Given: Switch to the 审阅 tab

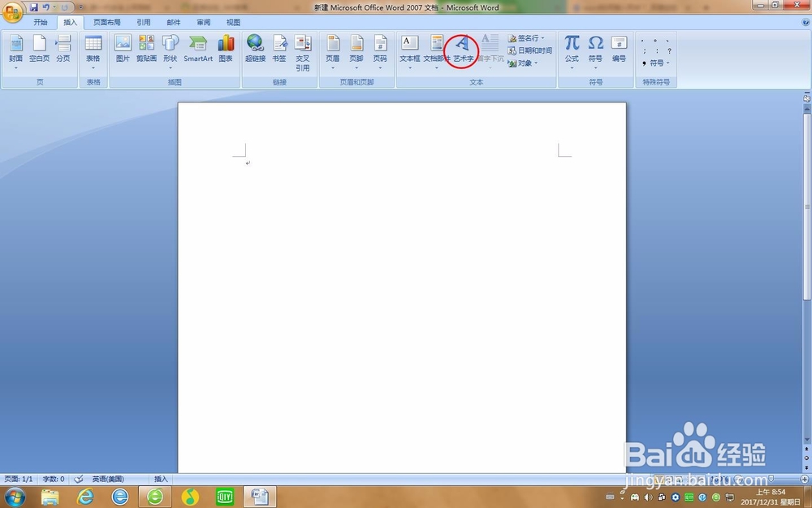Looking at the screenshot, I should 204,22.
